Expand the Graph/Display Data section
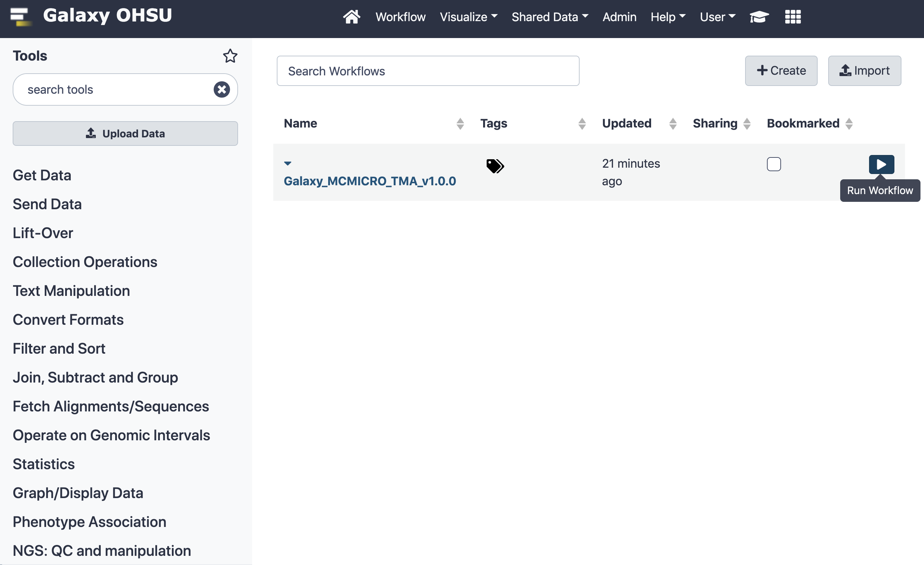 pos(78,493)
